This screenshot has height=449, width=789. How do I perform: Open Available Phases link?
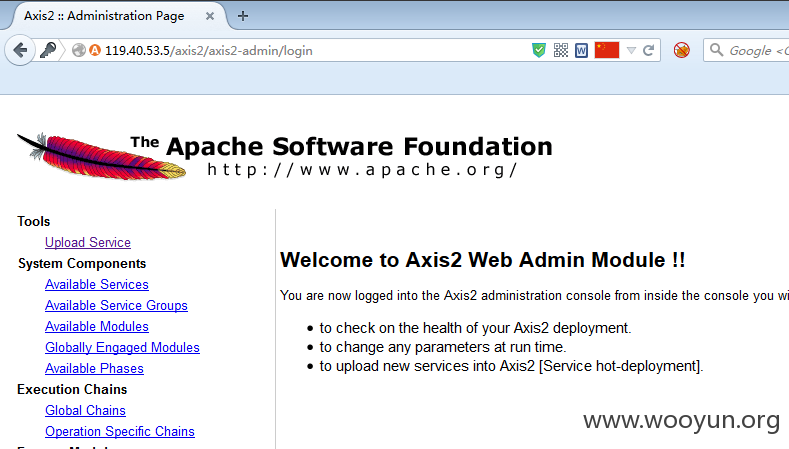coord(94,368)
